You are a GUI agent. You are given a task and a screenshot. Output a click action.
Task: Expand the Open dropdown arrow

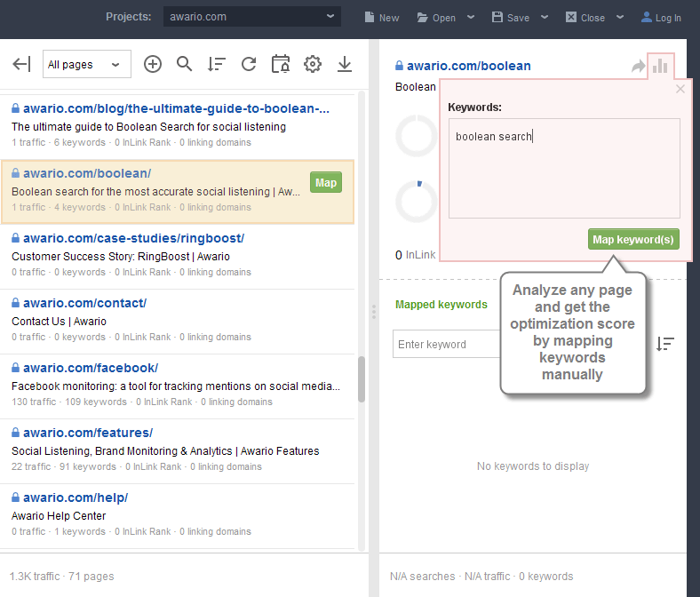click(471, 18)
